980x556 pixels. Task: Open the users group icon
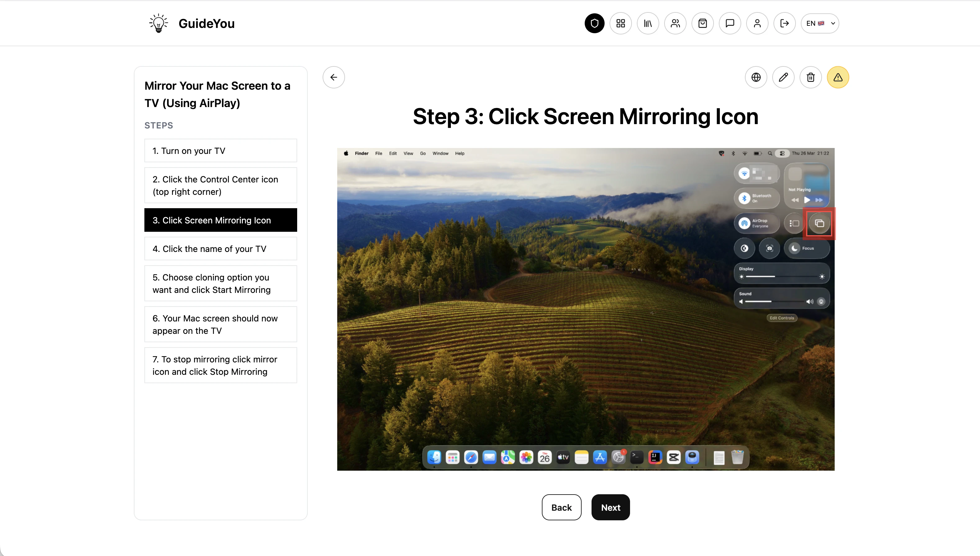675,23
